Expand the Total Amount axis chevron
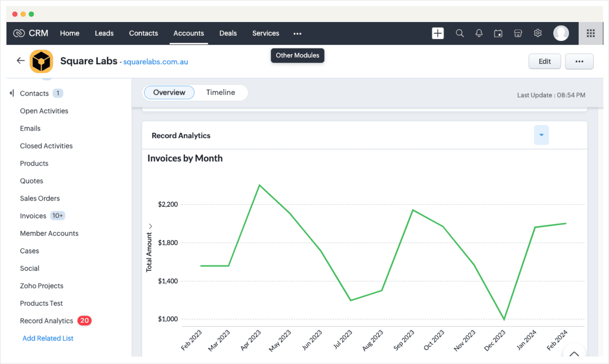 pyautogui.click(x=150, y=226)
